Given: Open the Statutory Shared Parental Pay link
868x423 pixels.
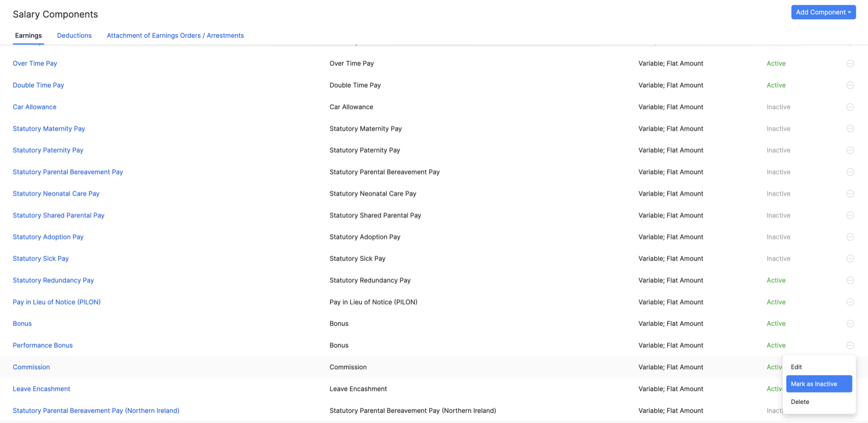Looking at the screenshot, I should 59,216.
